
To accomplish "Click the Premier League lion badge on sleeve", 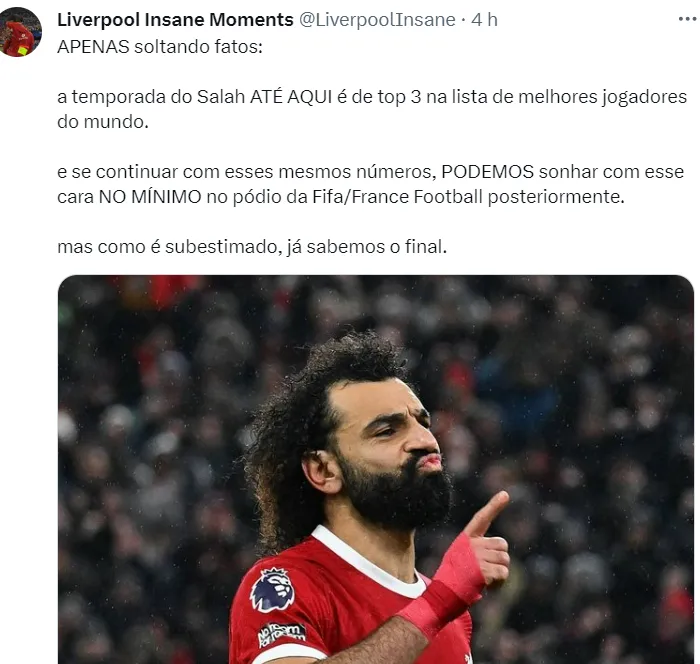I will tap(273, 589).
